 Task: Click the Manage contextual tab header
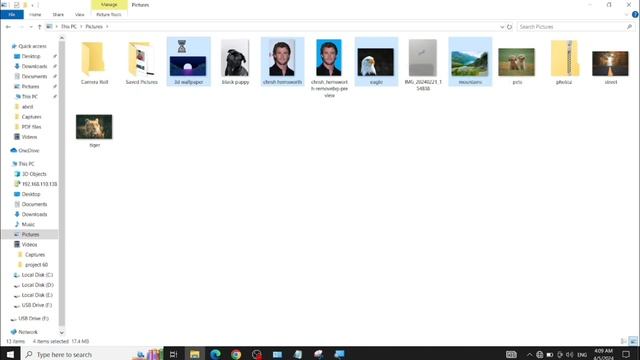pyautogui.click(x=109, y=5)
